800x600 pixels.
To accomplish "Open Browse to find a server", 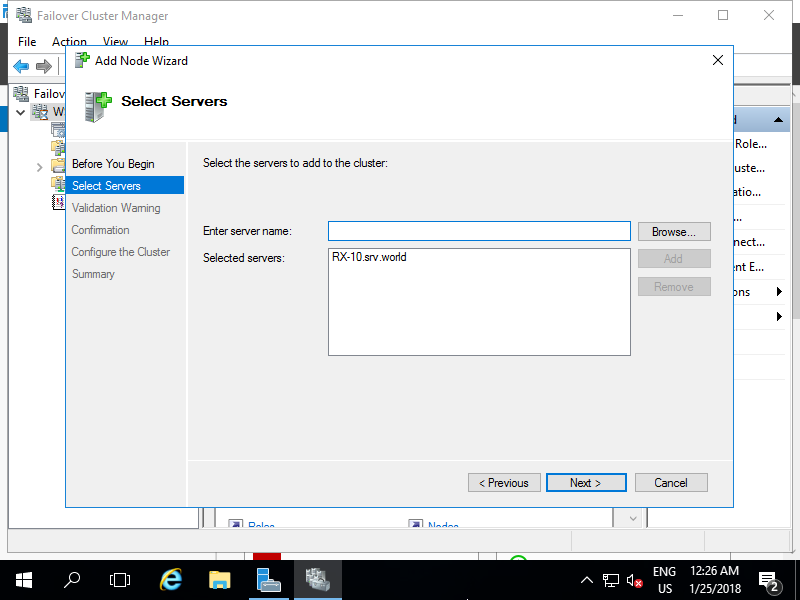I will click(x=674, y=232).
